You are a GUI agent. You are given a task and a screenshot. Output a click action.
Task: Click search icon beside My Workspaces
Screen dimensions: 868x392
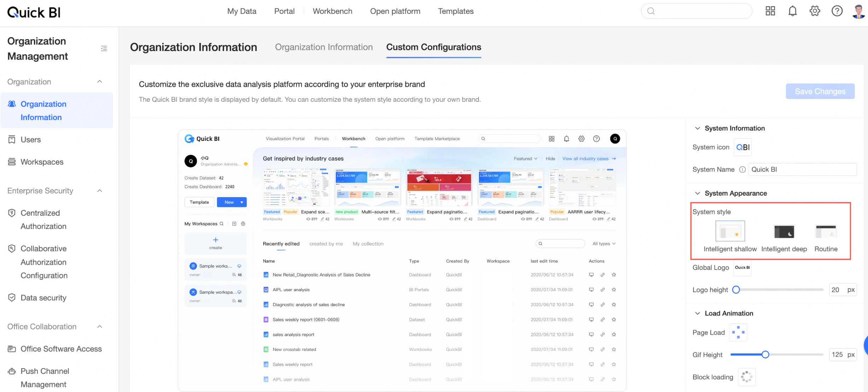[222, 224]
